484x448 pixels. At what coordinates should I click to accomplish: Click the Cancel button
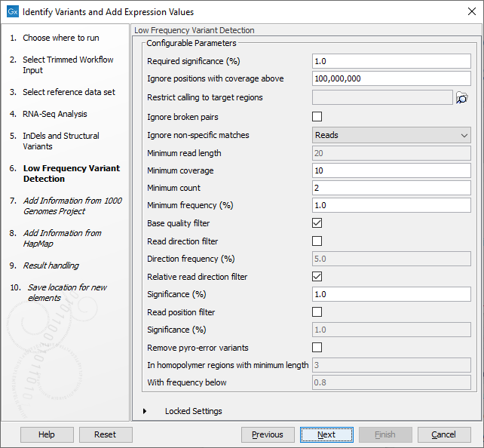[444, 434]
